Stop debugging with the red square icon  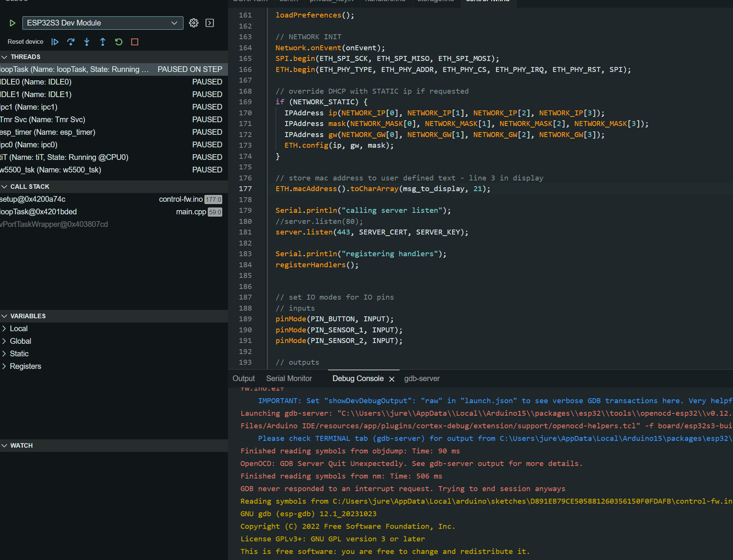click(134, 42)
